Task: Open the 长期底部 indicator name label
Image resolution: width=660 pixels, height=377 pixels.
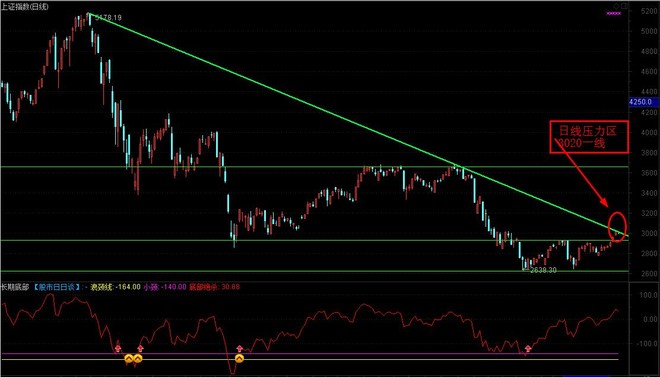Action: tap(15, 287)
